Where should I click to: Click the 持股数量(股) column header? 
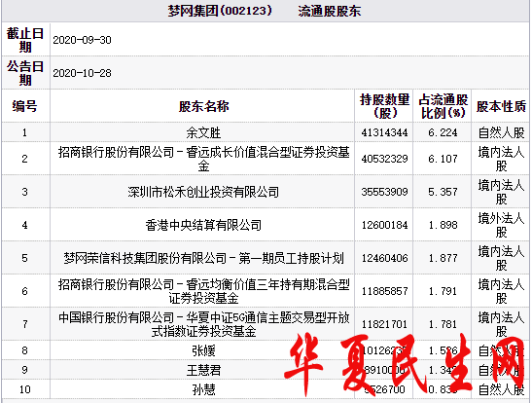[384, 106]
